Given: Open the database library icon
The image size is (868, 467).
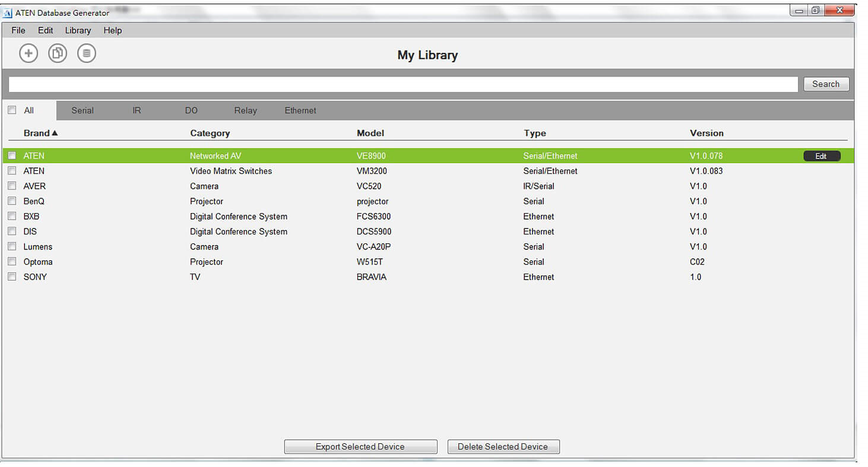Looking at the screenshot, I should [87, 53].
